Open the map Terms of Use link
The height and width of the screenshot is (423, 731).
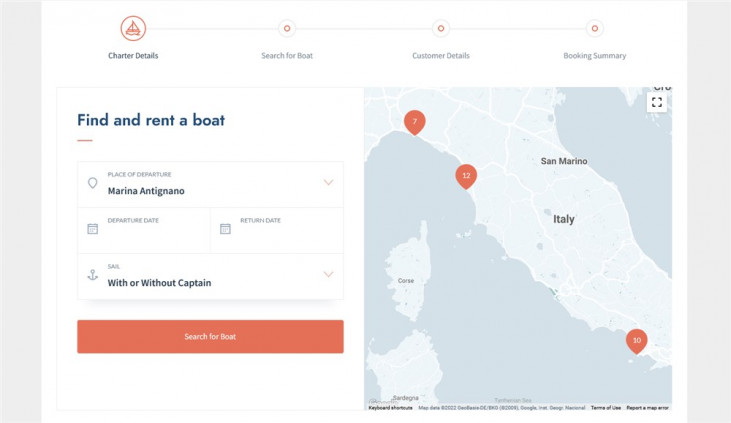tap(605, 408)
